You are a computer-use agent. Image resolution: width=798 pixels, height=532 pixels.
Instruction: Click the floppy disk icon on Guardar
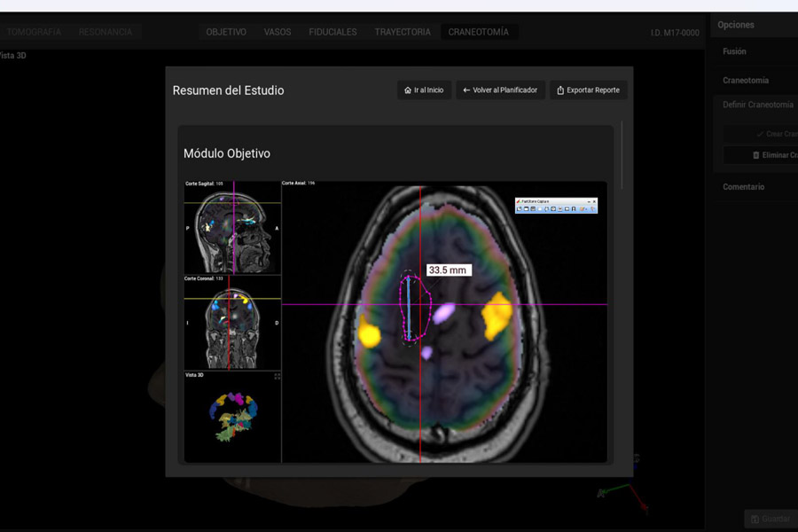pyautogui.click(x=755, y=519)
